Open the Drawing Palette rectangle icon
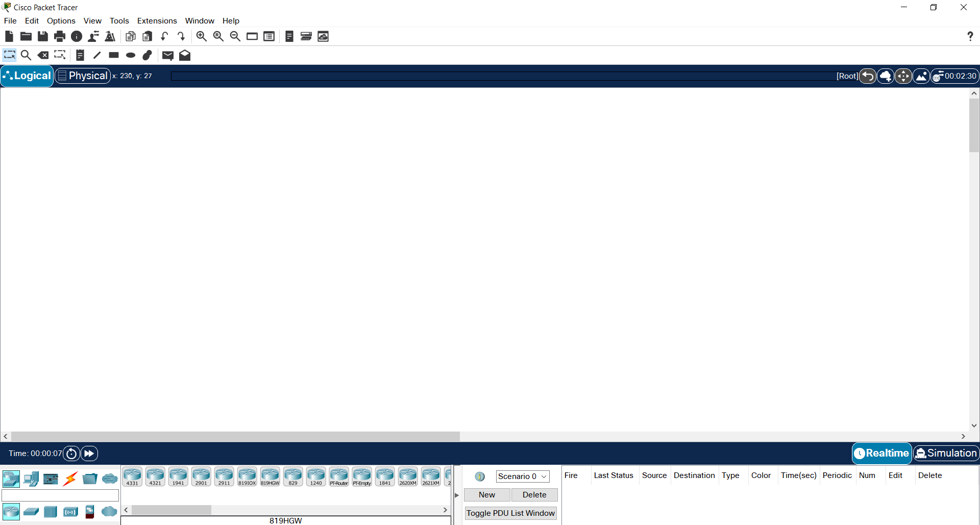980x525 pixels. click(252, 36)
